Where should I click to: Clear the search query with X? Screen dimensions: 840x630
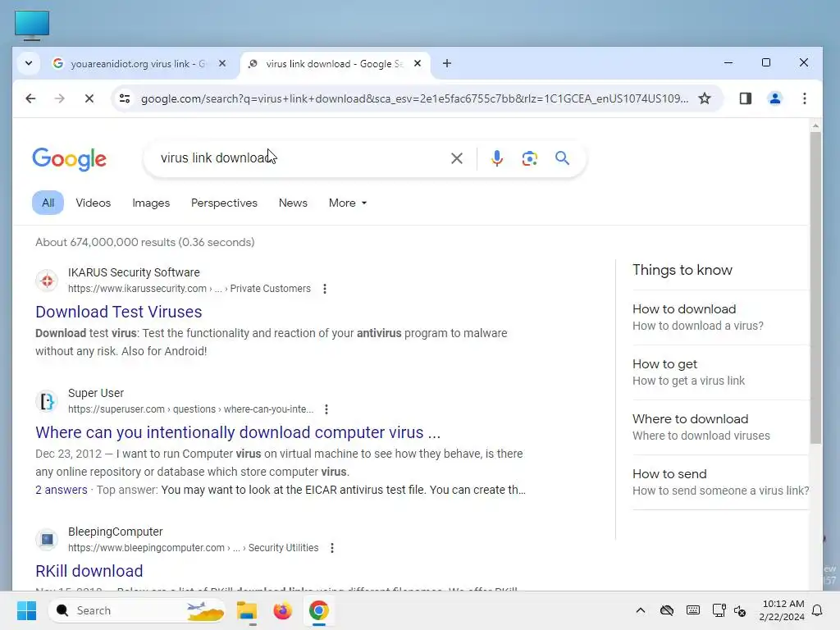[456, 158]
